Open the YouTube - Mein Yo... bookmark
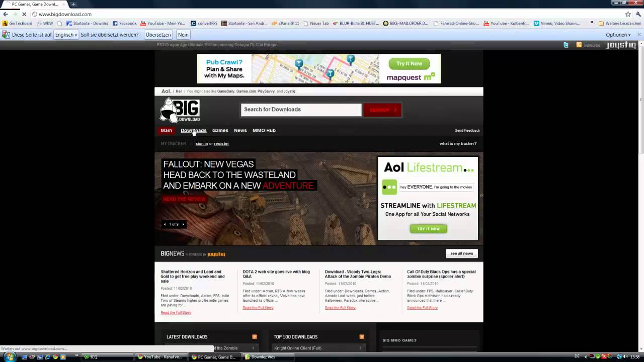 coord(163,23)
